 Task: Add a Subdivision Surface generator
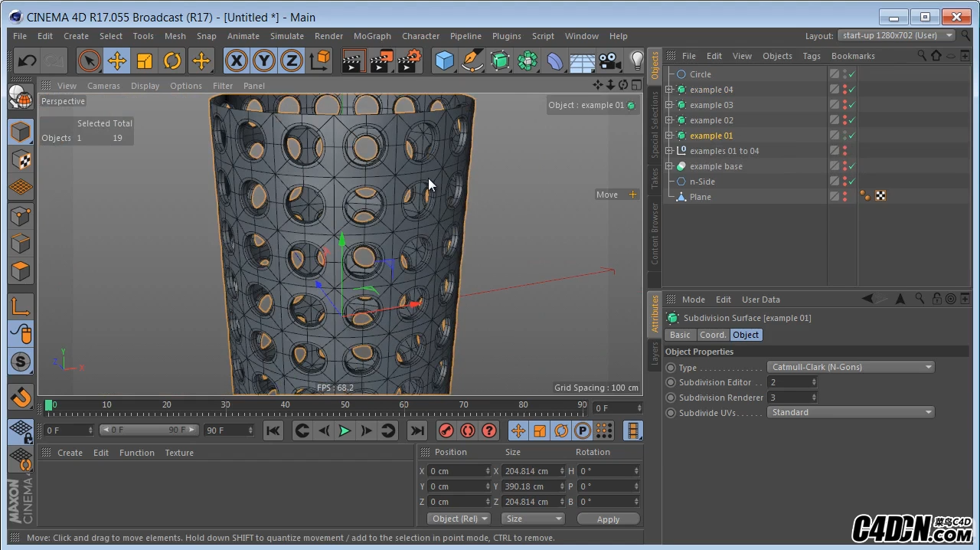[x=500, y=61]
